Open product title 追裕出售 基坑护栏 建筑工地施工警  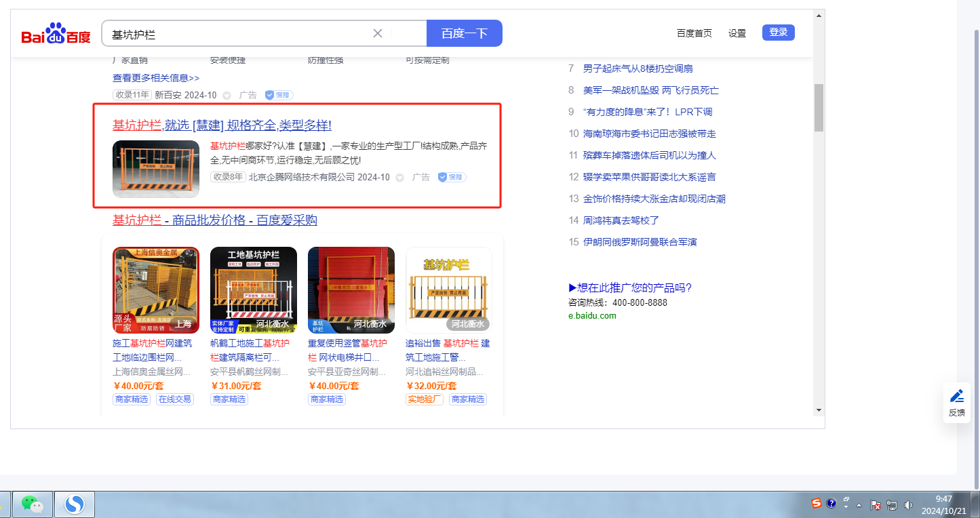point(448,350)
